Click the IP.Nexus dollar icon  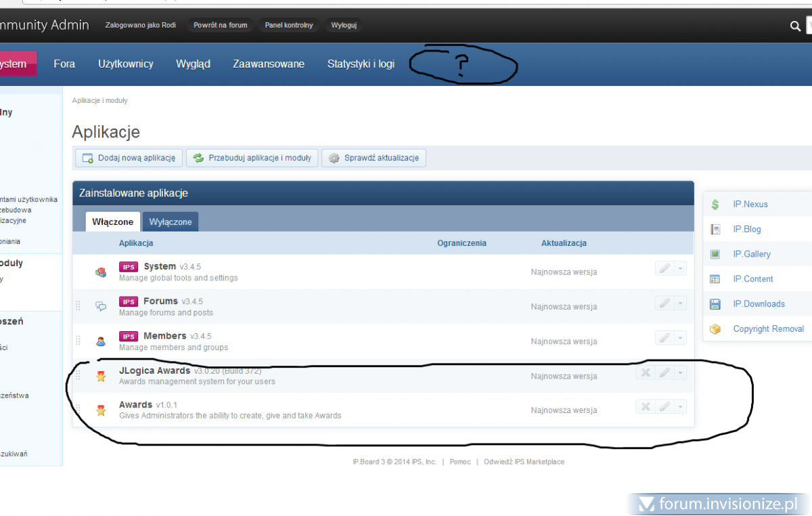(x=715, y=204)
